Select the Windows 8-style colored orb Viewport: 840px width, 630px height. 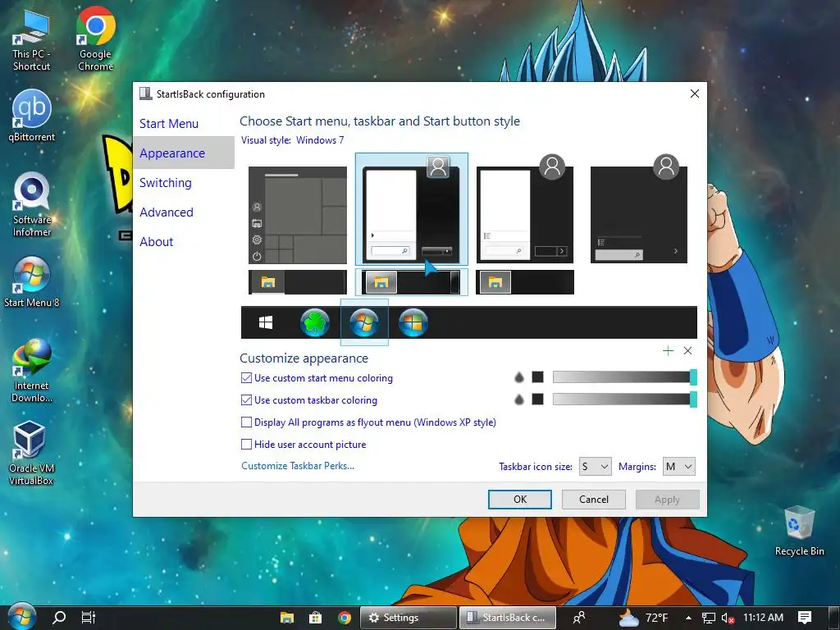click(413, 322)
